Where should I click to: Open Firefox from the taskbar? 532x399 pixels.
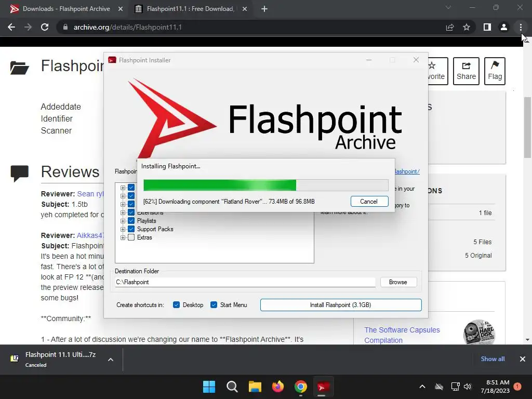pos(278,387)
